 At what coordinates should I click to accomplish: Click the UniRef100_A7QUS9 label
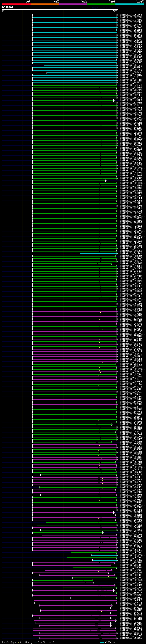pyautogui.click(x=131, y=560)
